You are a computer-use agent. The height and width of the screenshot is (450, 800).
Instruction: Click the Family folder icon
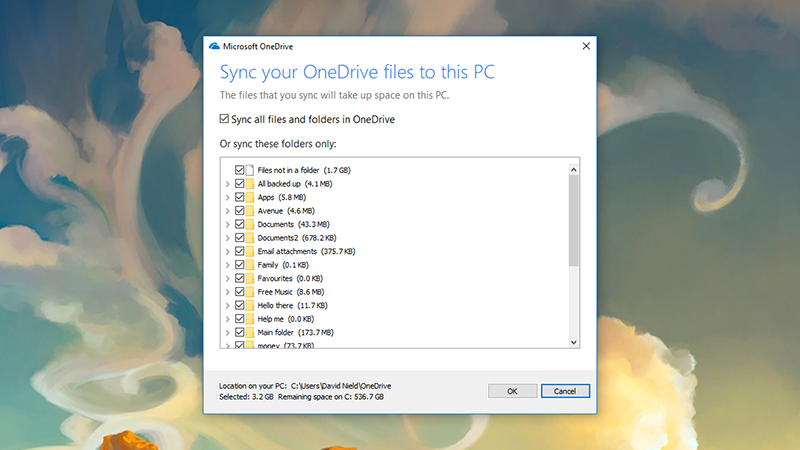tap(249, 265)
